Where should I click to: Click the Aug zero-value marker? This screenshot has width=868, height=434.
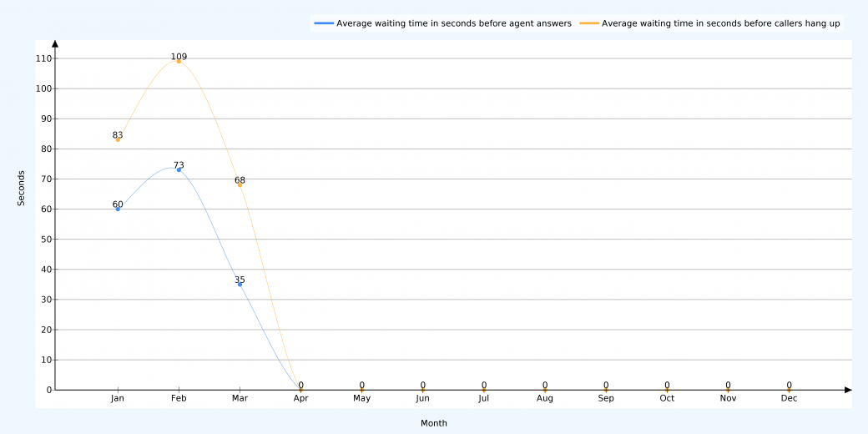545,389
